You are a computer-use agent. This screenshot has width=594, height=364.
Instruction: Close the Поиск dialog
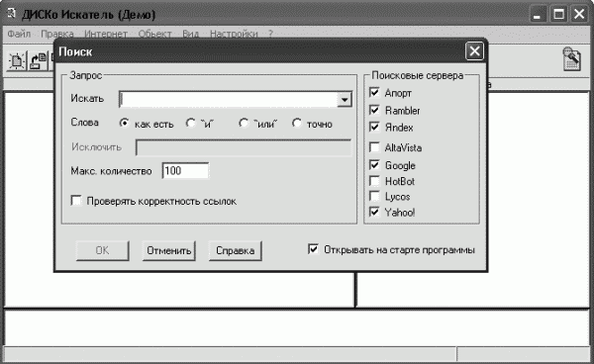474,51
